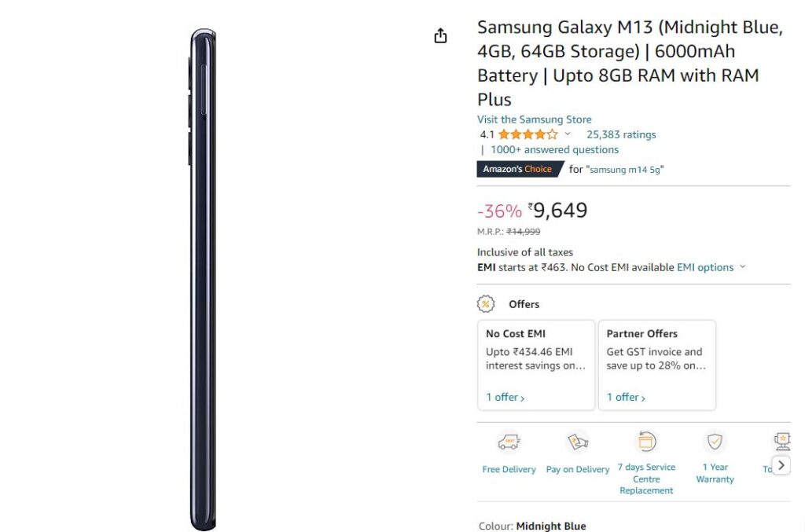Open the 25,383 ratings link
Viewport: 805px width, 532px height.
tap(621, 134)
